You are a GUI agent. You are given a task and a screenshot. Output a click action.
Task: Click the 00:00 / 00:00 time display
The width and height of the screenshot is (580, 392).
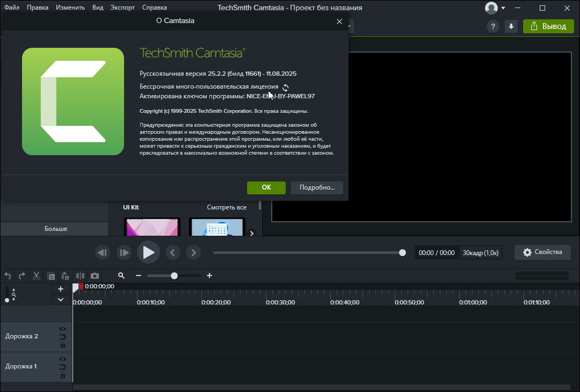[437, 252]
